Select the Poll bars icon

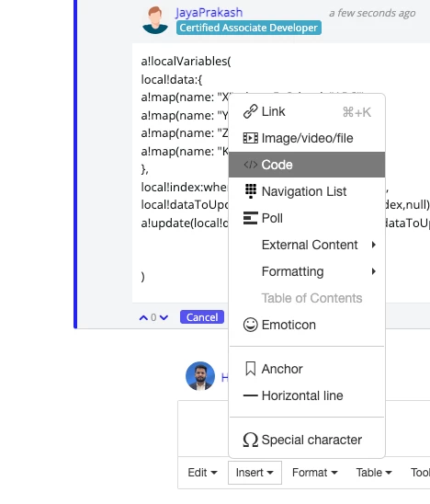(x=250, y=218)
